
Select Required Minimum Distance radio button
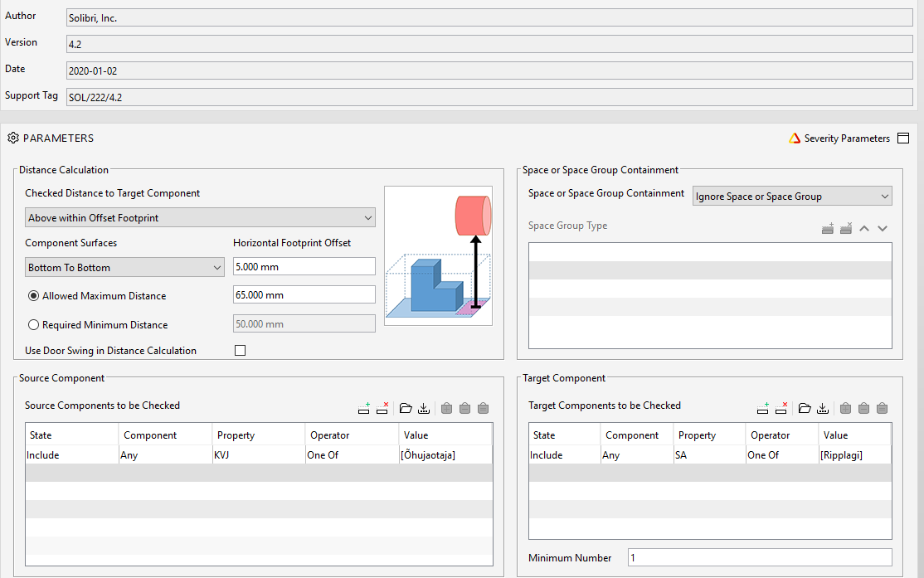click(x=33, y=324)
